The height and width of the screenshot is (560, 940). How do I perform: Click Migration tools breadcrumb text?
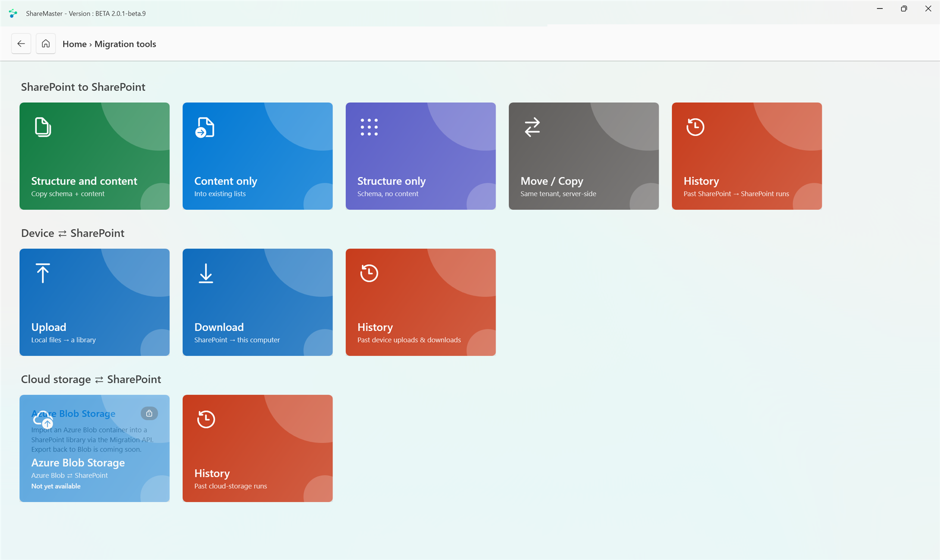(x=125, y=44)
